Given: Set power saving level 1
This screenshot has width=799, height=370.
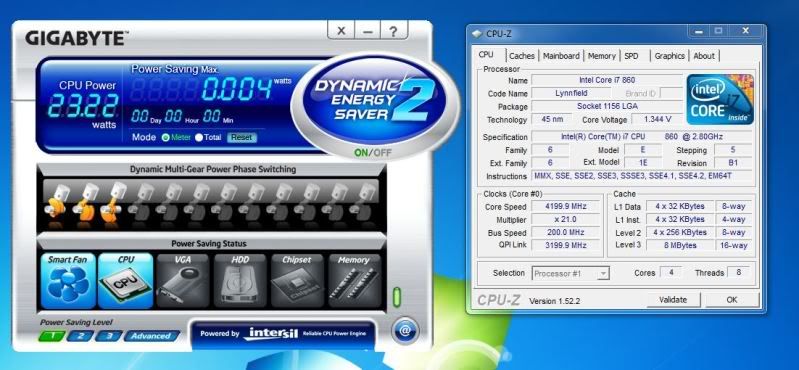Looking at the screenshot, I should click(x=51, y=336).
